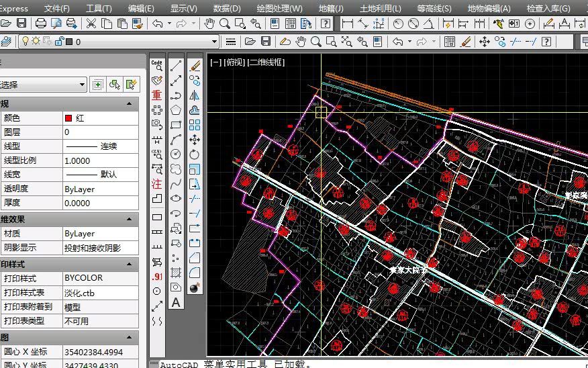Screen dimensions: 588x368
Task: Select the Line drawing tool
Action: (x=176, y=66)
